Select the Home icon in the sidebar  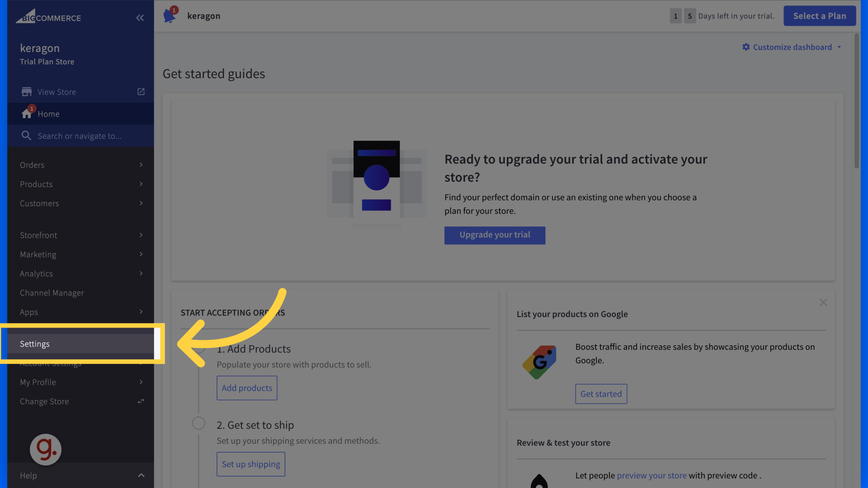pyautogui.click(x=27, y=113)
